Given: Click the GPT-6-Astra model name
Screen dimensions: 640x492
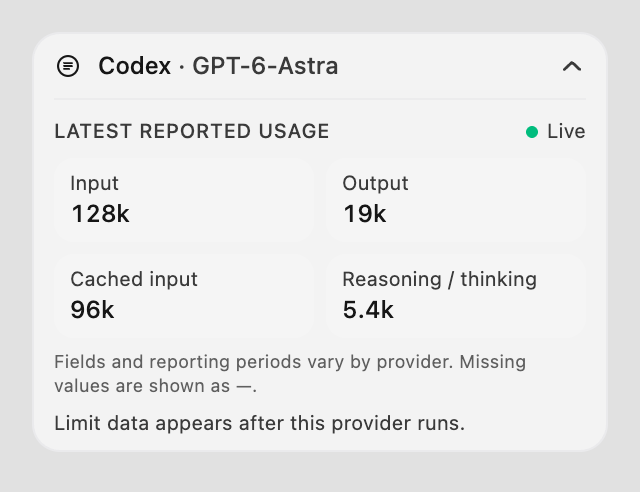Looking at the screenshot, I should coord(265,66).
